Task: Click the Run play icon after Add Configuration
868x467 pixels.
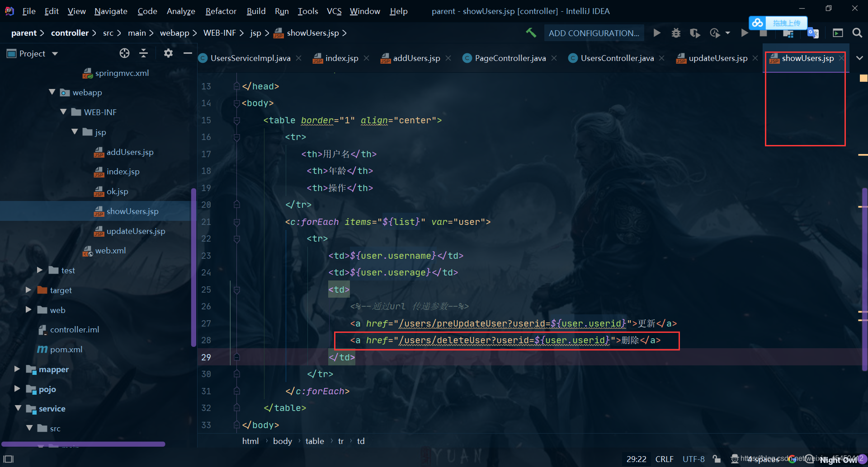Action: point(657,33)
